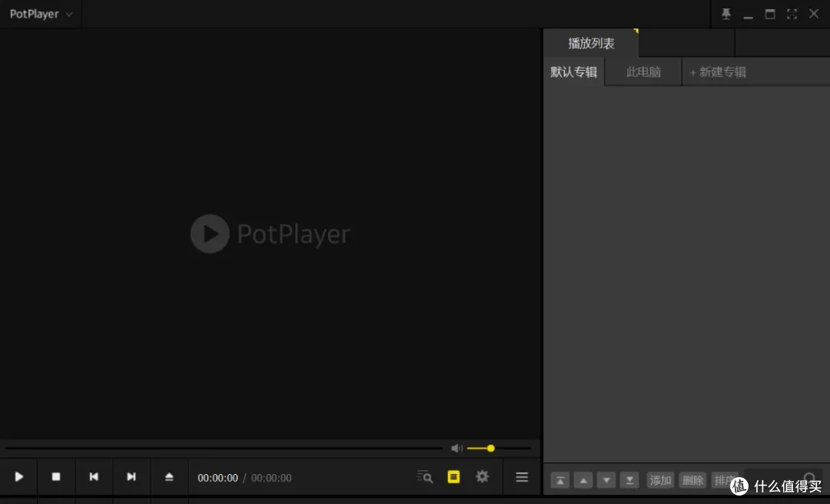Viewport: 830px width, 504px height.
Task: Click the 删除 button
Action: coord(692,480)
